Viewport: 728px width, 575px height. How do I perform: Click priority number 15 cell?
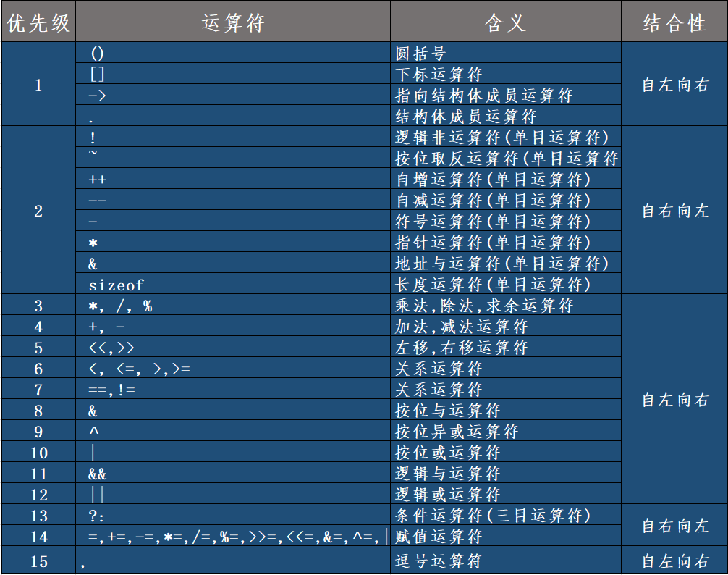click(38, 560)
